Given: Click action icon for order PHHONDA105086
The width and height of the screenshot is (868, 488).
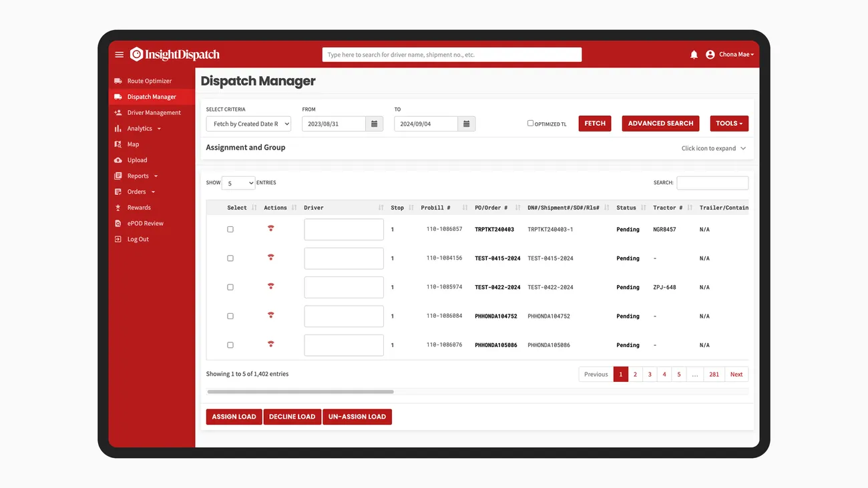Looking at the screenshot, I should coord(270,345).
